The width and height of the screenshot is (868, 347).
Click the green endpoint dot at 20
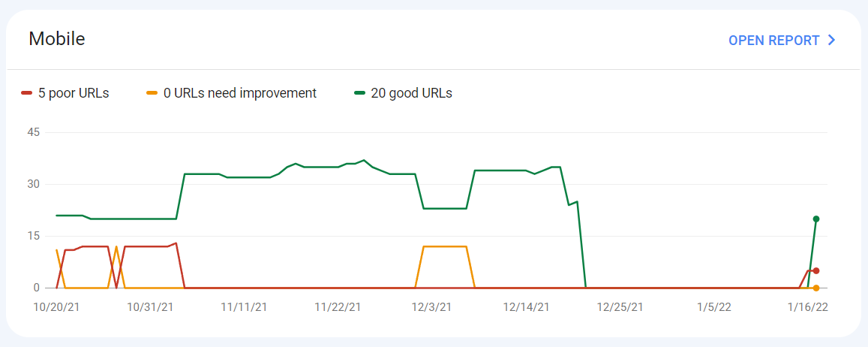[816, 219]
